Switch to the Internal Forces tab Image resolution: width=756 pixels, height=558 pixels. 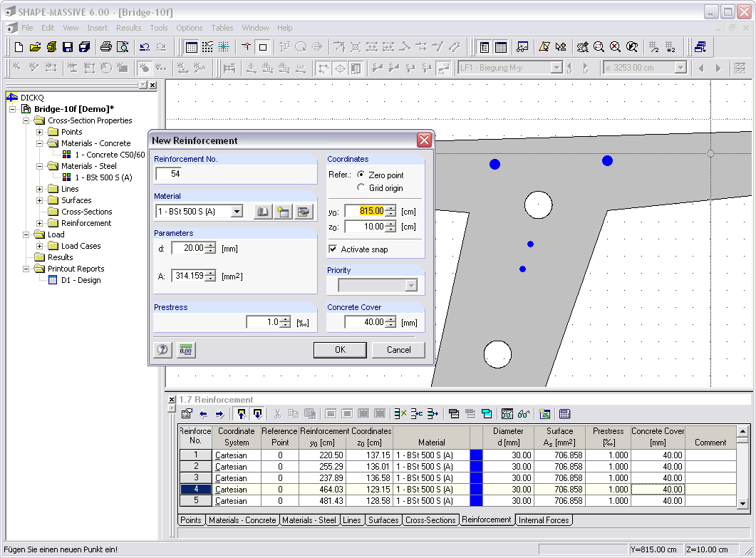coord(544,520)
